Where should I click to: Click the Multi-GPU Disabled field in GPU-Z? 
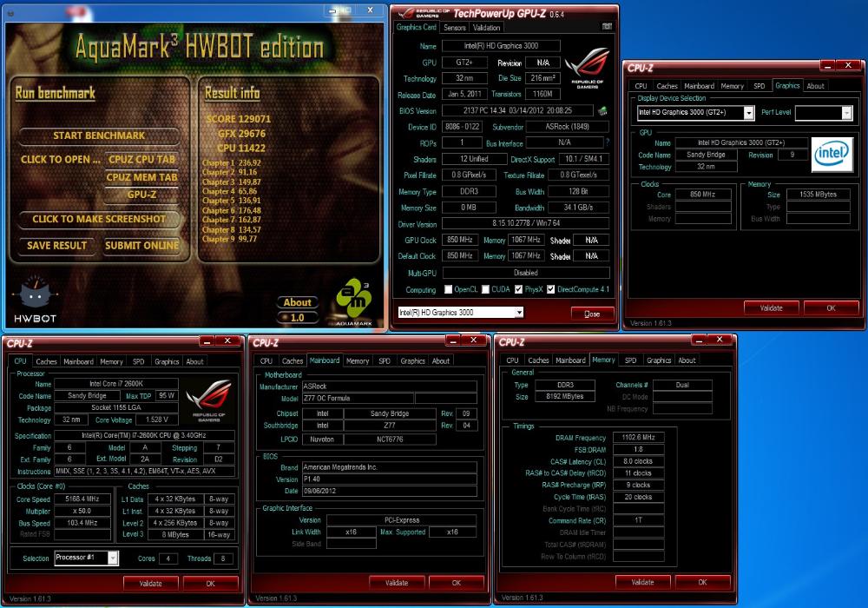tap(526, 273)
